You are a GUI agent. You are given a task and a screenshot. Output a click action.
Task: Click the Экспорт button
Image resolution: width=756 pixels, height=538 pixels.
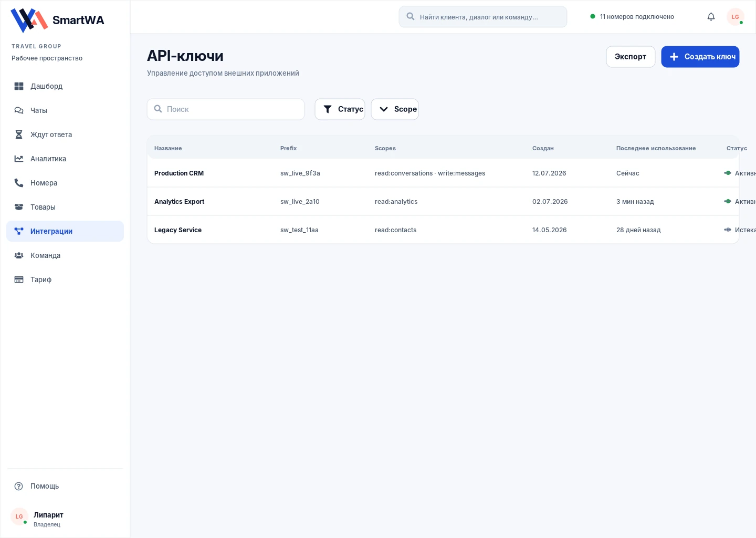(631, 57)
